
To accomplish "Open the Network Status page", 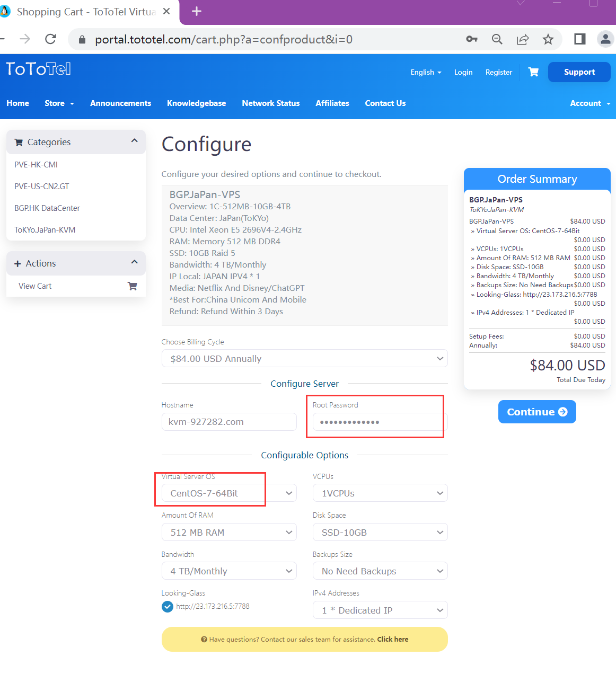I will (271, 103).
